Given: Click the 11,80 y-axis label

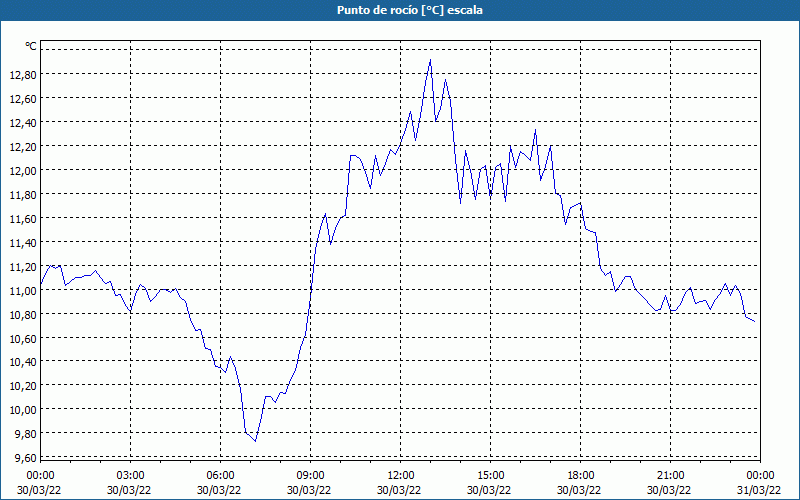Looking at the screenshot, I should click(x=23, y=195).
